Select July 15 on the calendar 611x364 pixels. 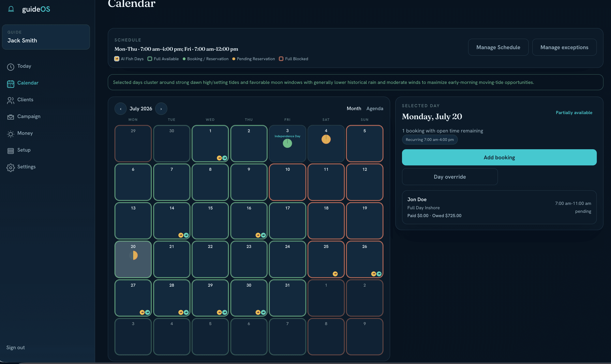pyautogui.click(x=210, y=221)
